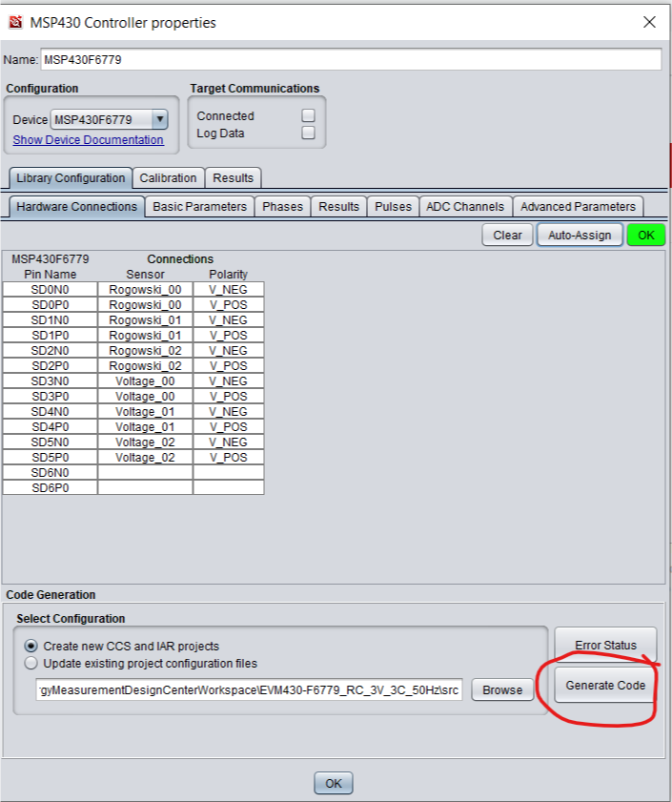Click pin name SD5N0
Viewport: 672px width, 802px height.
[51, 442]
